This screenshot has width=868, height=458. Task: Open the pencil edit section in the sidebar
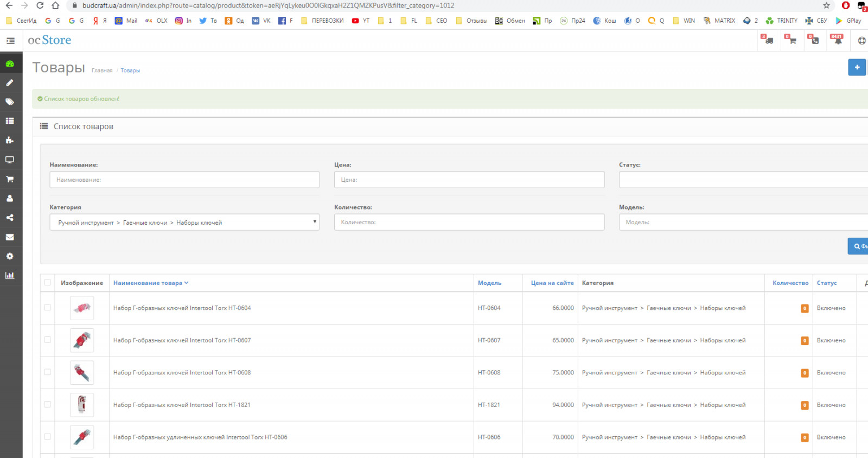click(10, 82)
